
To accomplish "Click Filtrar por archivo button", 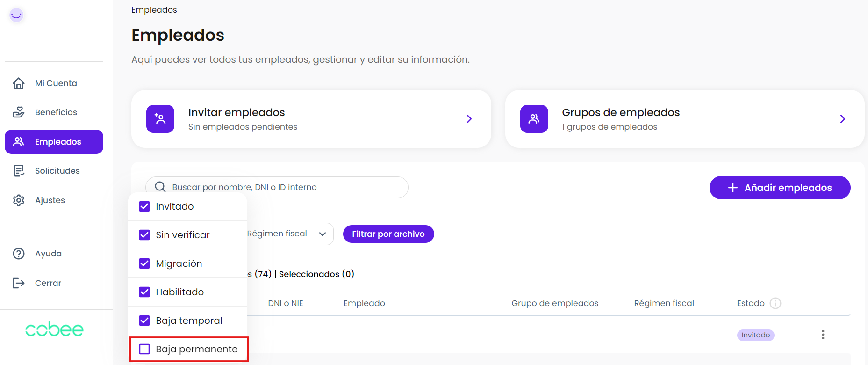I will pyautogui.click(x=388, y=234).
